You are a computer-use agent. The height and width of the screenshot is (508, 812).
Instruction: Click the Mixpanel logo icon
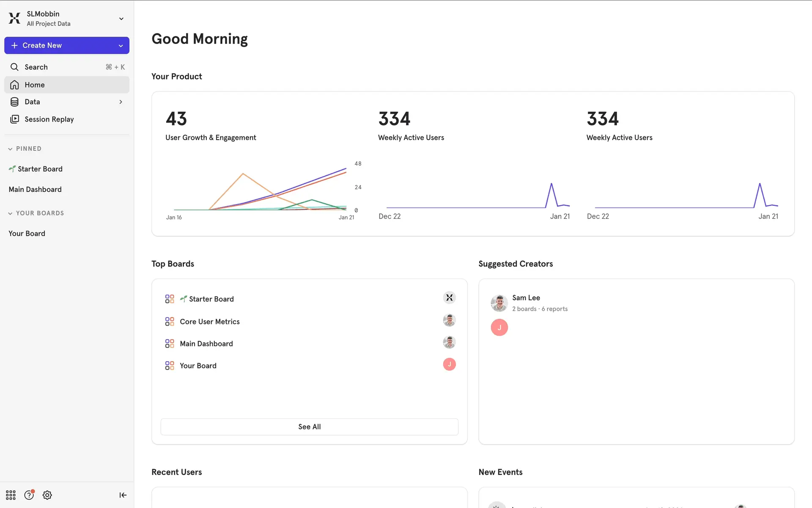tap(14, 18)
